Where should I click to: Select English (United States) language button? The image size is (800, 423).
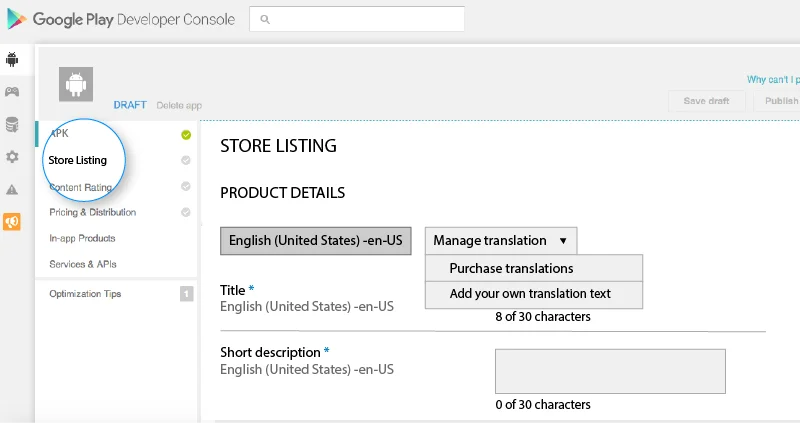(x=315, y=241)
